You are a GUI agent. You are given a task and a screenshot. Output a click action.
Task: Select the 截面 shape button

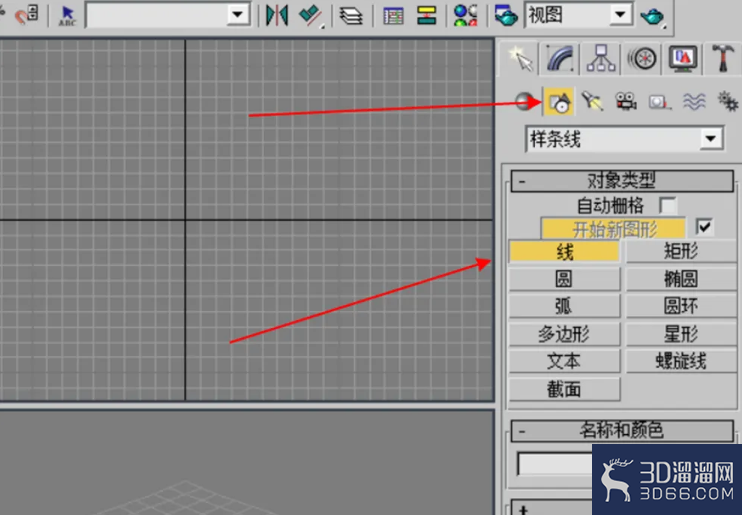tap(564, 390)
